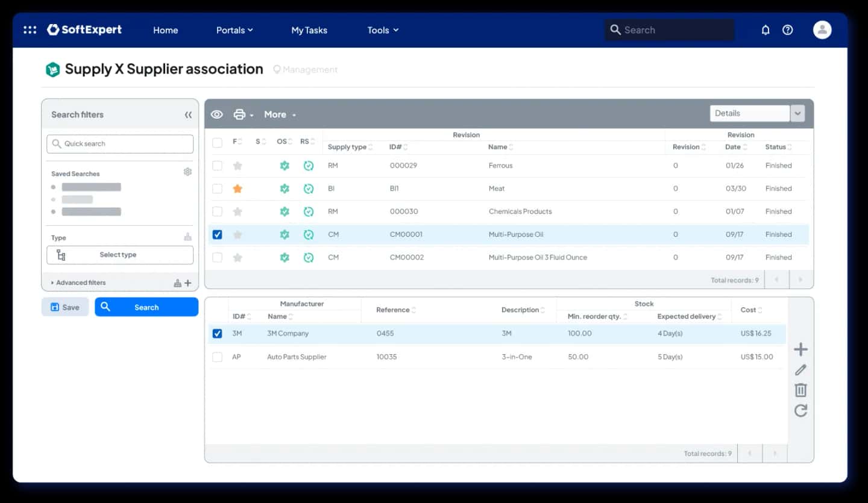Click the refresh arrow icon
The height and width of the screenshot is (503, 868).
tap(800, 411)
